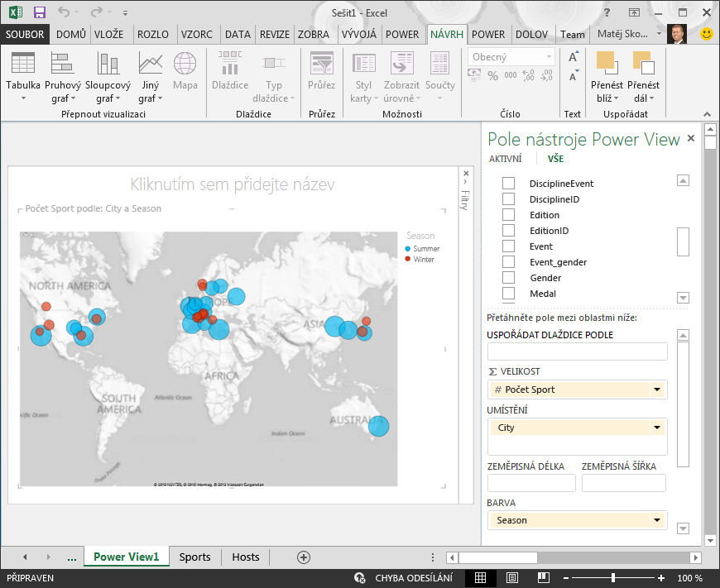This screenshot has width=720, height=588.
Task: Check the Gender field
Action: (x=508, y=277)
